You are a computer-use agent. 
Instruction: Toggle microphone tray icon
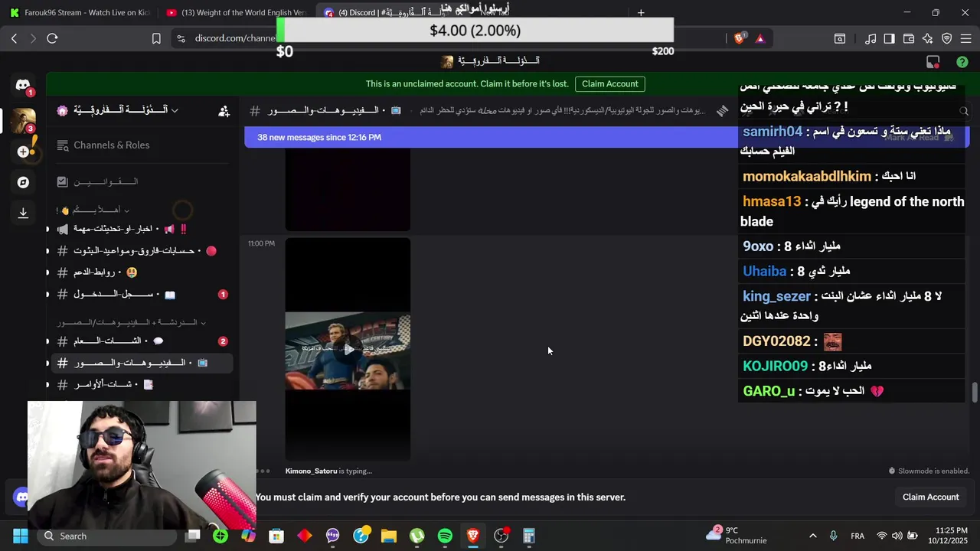click(x=833, y=536)
